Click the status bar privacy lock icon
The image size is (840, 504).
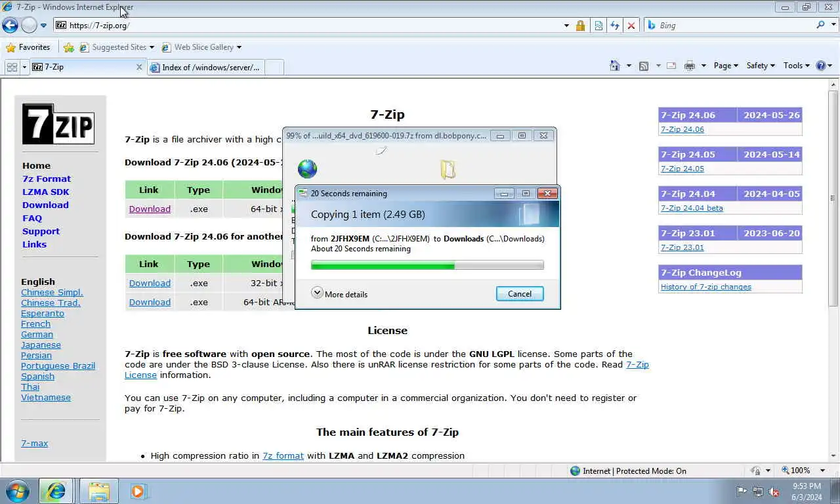pos(756,471)
